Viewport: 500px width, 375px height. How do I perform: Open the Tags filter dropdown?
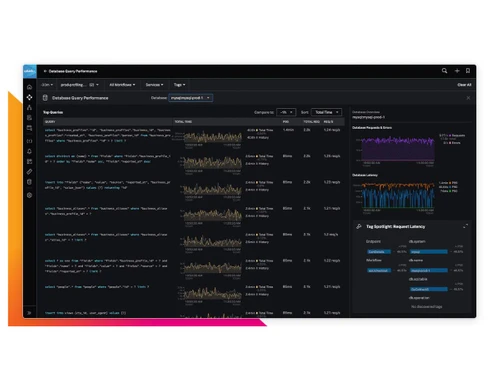[179, 85]
